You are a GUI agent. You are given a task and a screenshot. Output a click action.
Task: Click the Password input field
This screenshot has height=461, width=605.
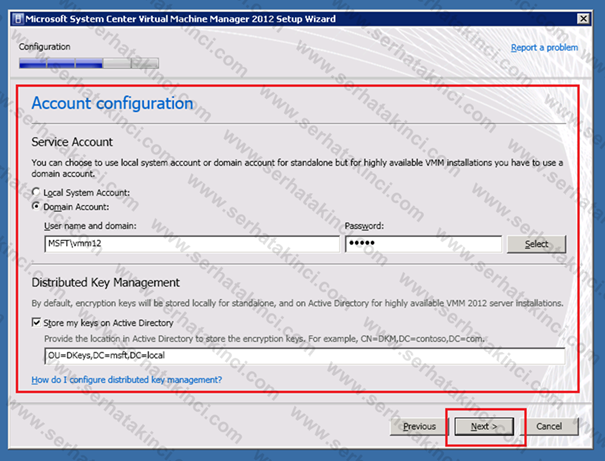423,244
